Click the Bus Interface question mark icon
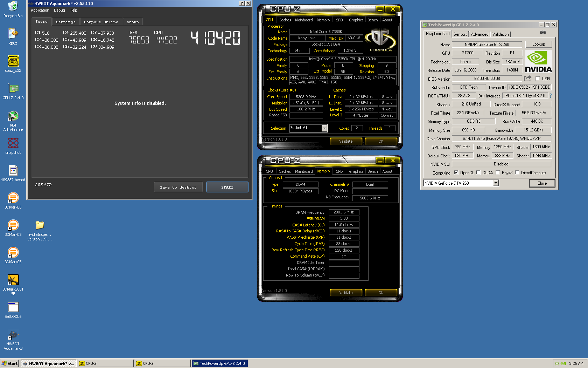The width and height of the screenshot is (588, 368). tap(550, 96)
